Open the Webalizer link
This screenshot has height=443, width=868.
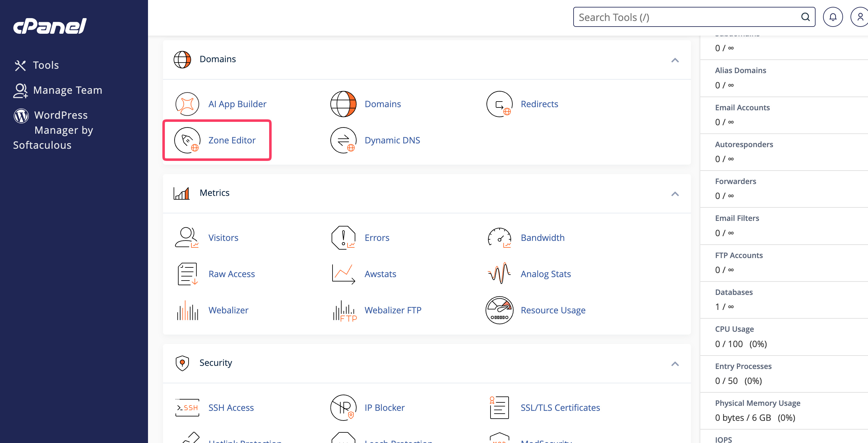click(229, 310)
